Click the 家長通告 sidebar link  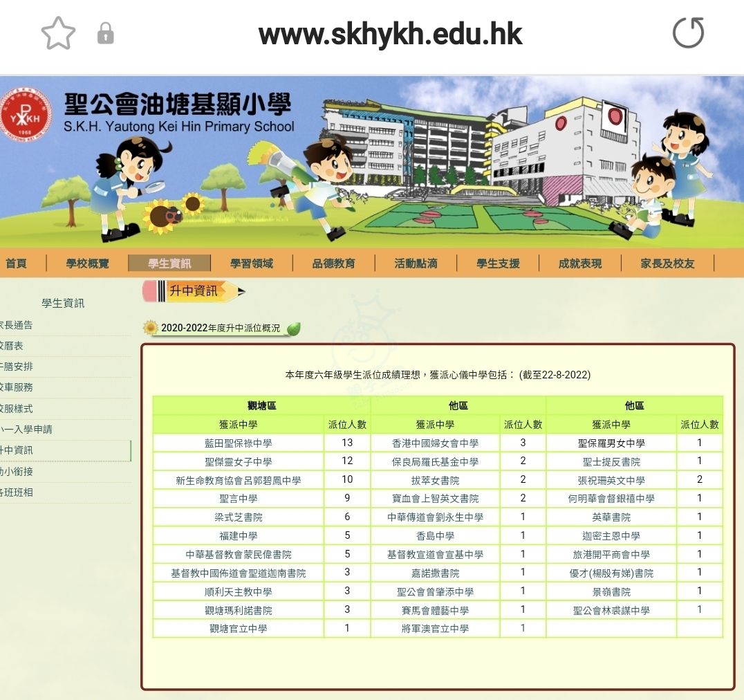(17, 325)
